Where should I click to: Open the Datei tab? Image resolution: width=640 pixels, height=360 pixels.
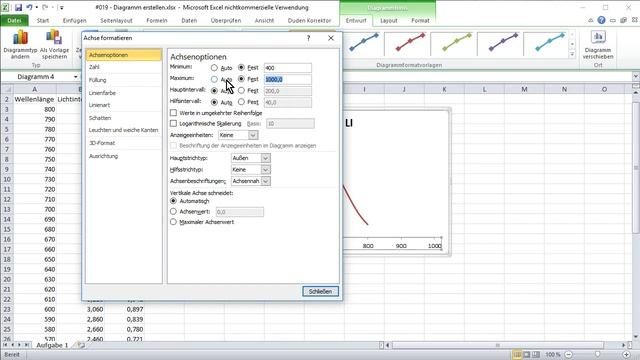tap(14, 20)
